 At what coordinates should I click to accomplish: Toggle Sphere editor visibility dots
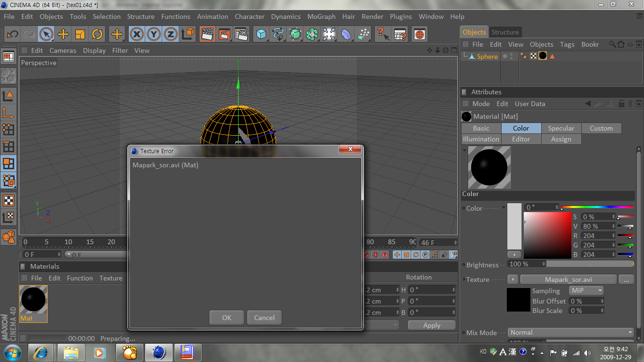pyautogui.click(x=512, y=56)
